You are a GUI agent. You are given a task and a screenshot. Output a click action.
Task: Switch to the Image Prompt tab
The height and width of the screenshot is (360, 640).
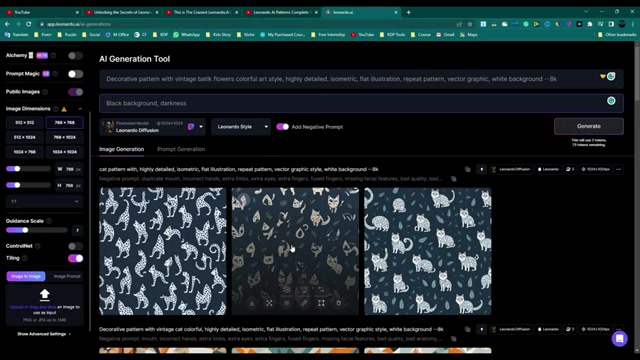[x=67, y=276]
